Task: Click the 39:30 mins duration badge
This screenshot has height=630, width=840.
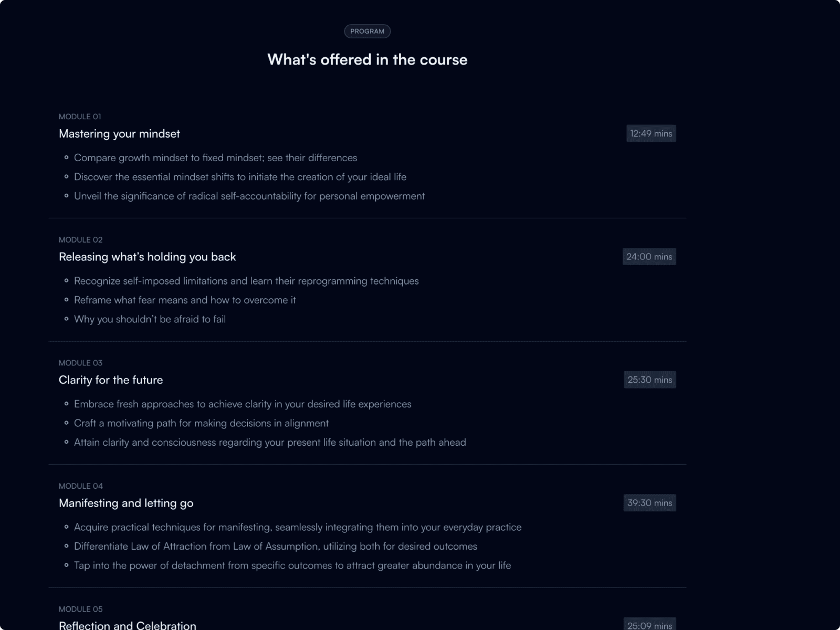Action: coord(649,503)
